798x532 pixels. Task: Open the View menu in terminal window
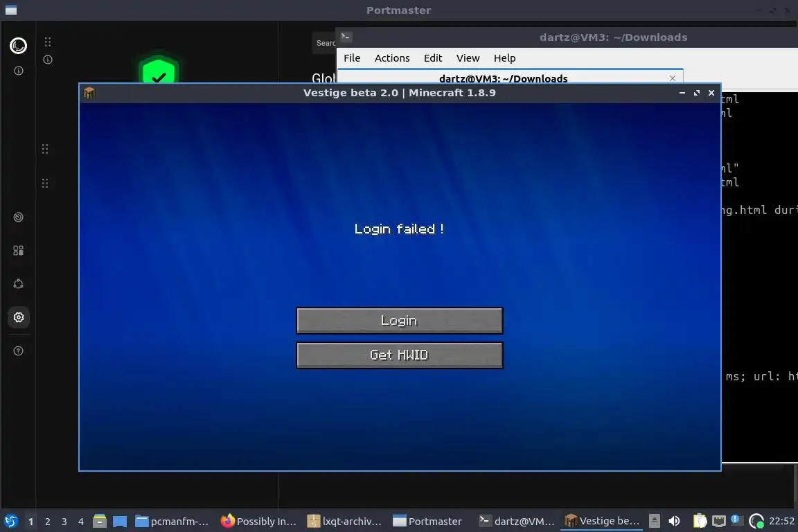coord(468,58)
